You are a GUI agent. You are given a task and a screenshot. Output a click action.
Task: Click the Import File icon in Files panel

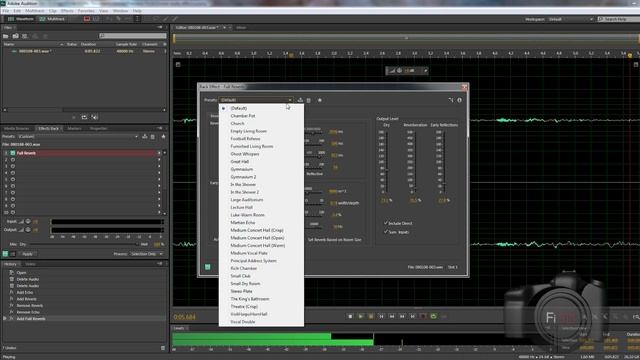(x=16, y=36)
